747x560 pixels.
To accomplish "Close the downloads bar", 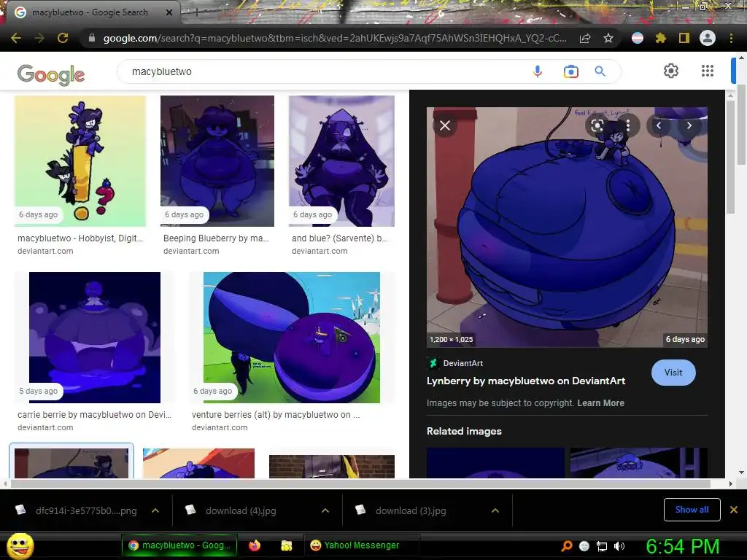I will [x=734, y=510].
